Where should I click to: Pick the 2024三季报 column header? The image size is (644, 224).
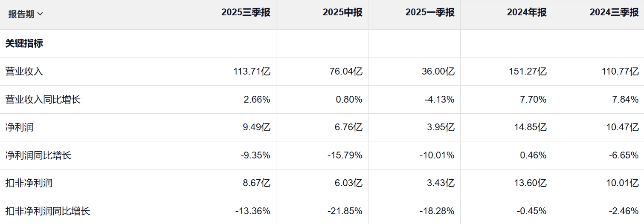click(x=614, y=13)
